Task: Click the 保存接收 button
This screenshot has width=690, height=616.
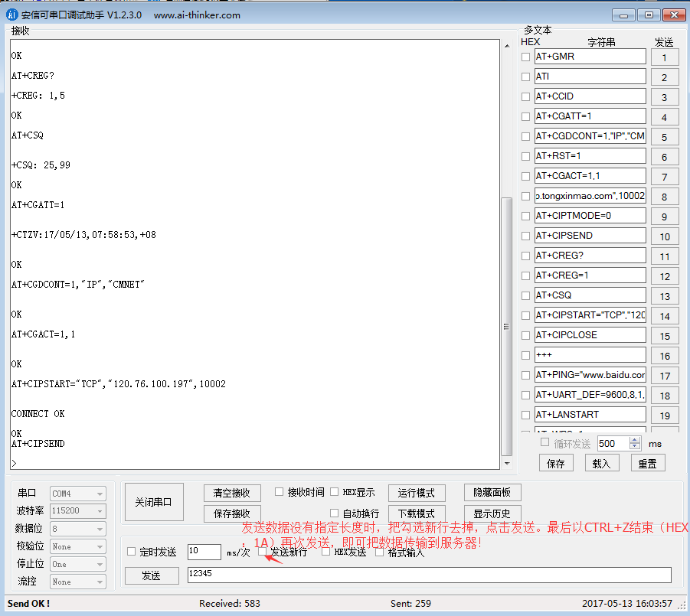Action: tap(232, 513)
